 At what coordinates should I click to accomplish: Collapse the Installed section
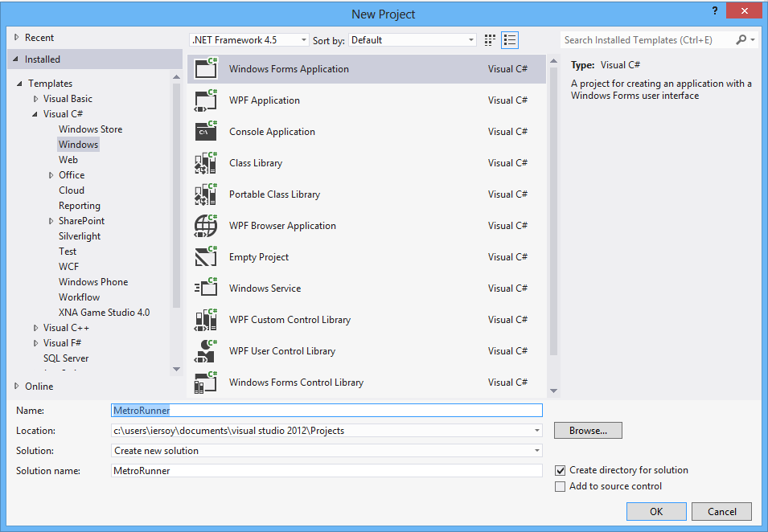(x=15, y=59)
